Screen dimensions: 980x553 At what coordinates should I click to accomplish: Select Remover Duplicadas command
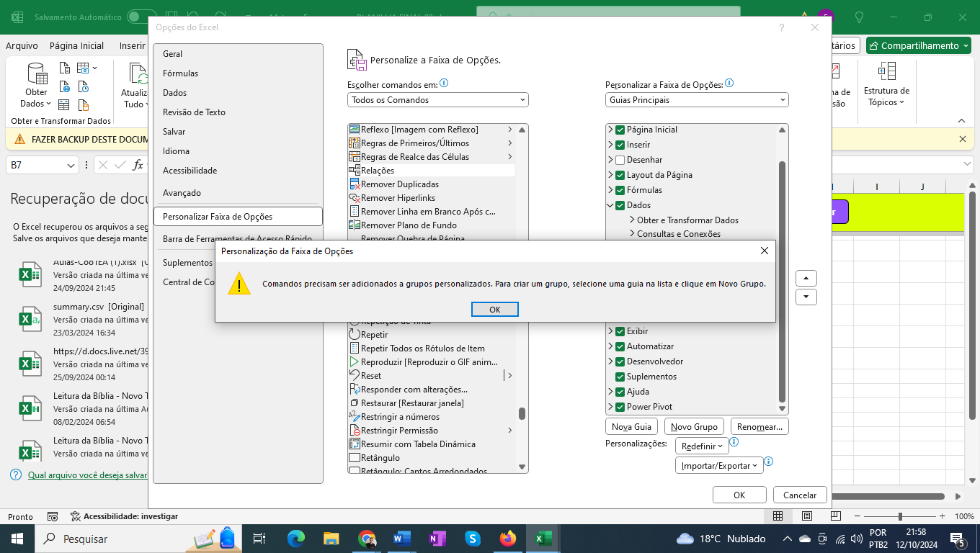[432, 184]
